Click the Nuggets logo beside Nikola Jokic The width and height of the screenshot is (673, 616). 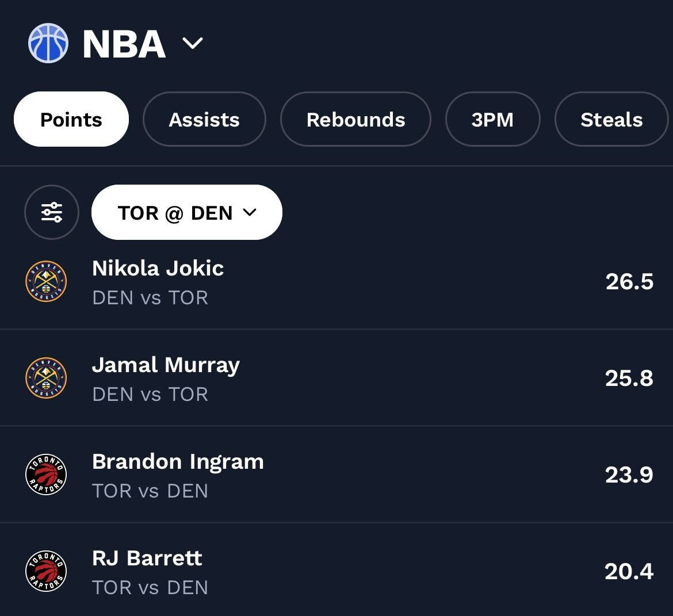(x=47, y=282)
